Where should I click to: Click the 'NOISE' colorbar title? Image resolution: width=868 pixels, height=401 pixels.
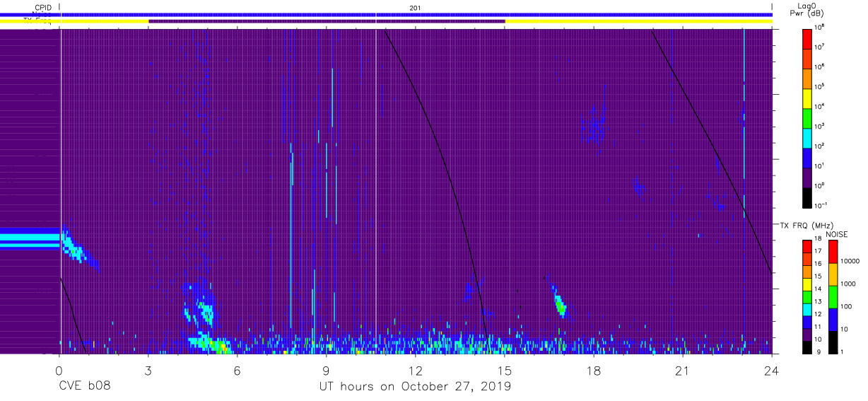pos(836,234)
